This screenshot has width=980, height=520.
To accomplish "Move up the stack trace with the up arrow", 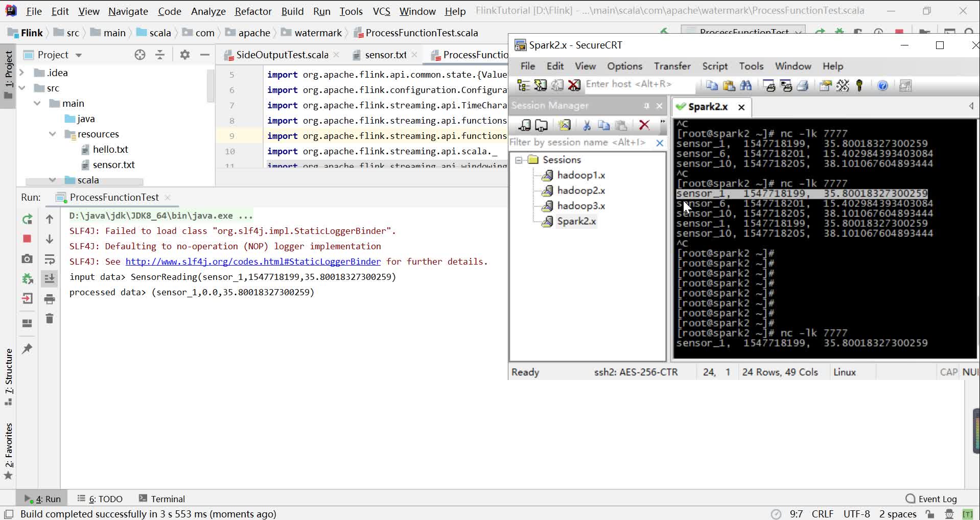I will [x=50, y=219].
